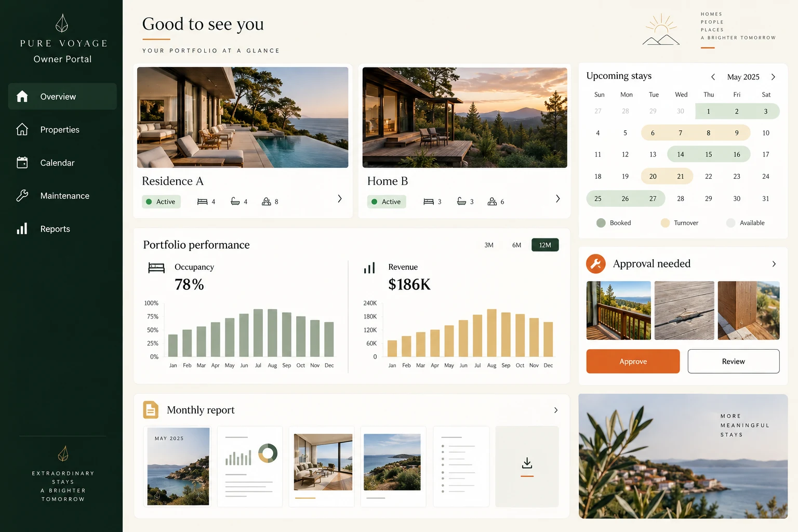Open the Home B cabin photo
The image size is (798, 532).
465,117
